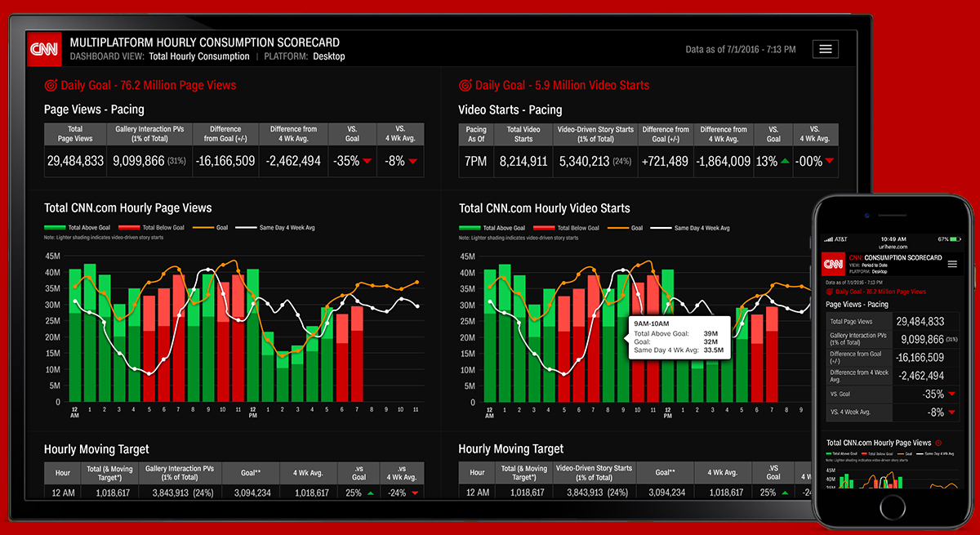Open the hamburger menu on the phone
This screenshot has height=535, width=980.
point(952,264)
